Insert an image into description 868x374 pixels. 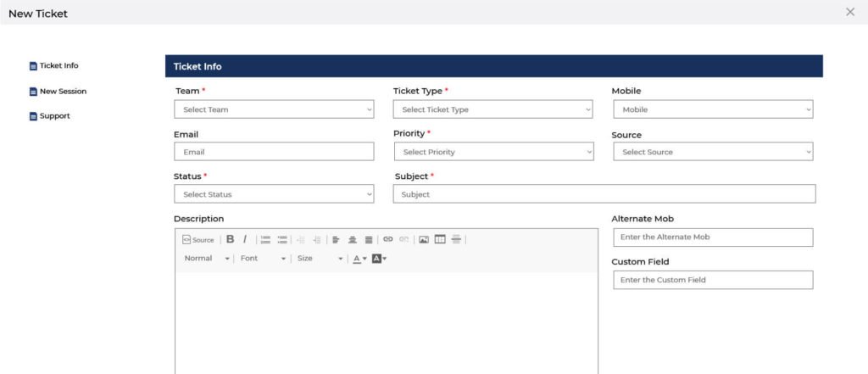click(x=424, y=239)
